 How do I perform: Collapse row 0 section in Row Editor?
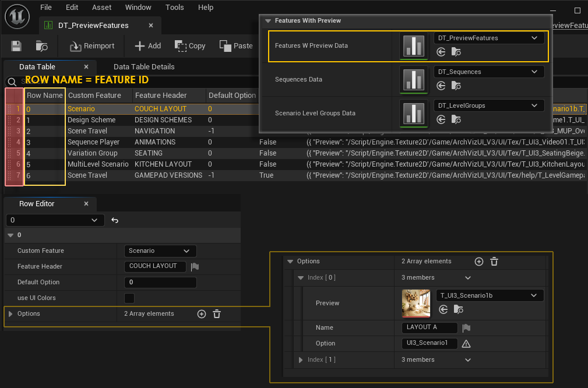pos(10,235)
